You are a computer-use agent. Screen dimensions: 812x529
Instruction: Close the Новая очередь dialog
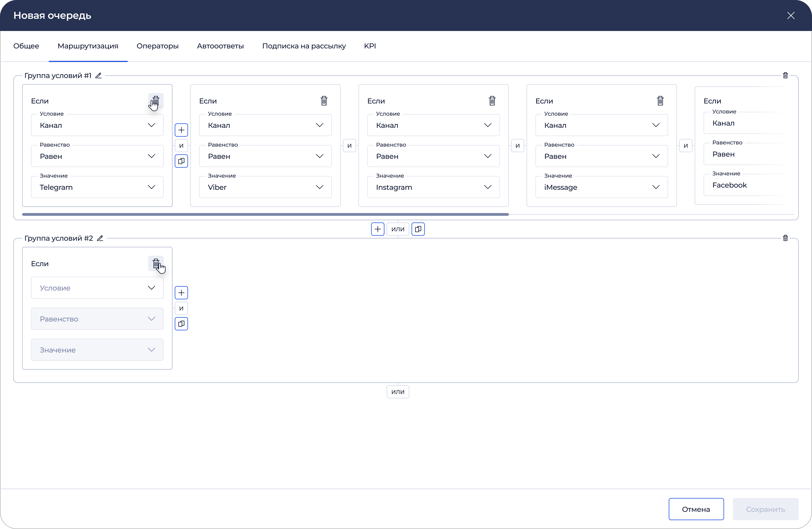(791, 15)
